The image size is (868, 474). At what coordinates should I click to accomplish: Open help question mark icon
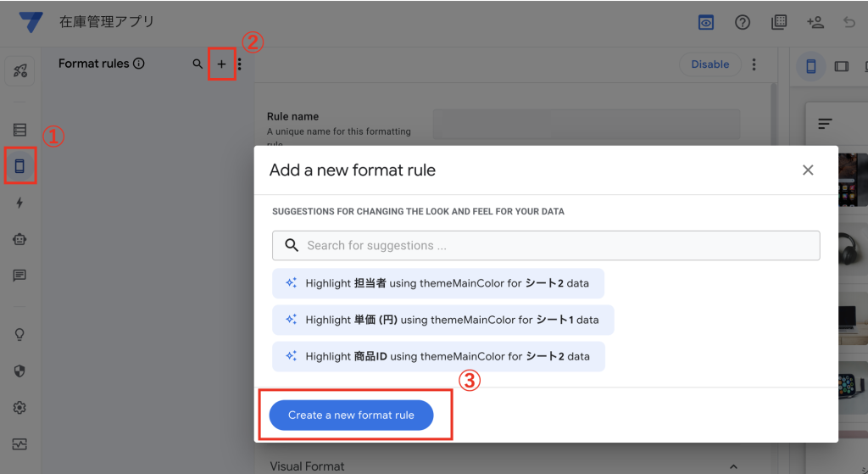tap(743, 23)
